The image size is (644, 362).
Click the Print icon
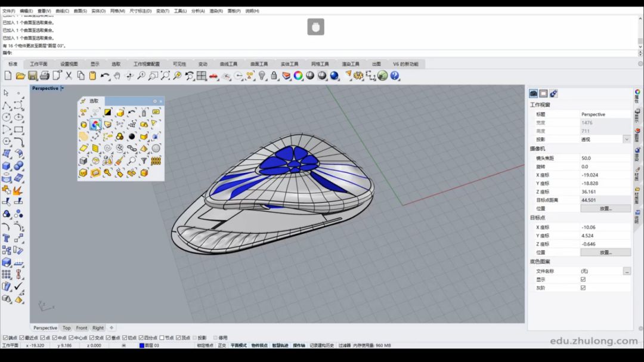(x=44, y=76)
